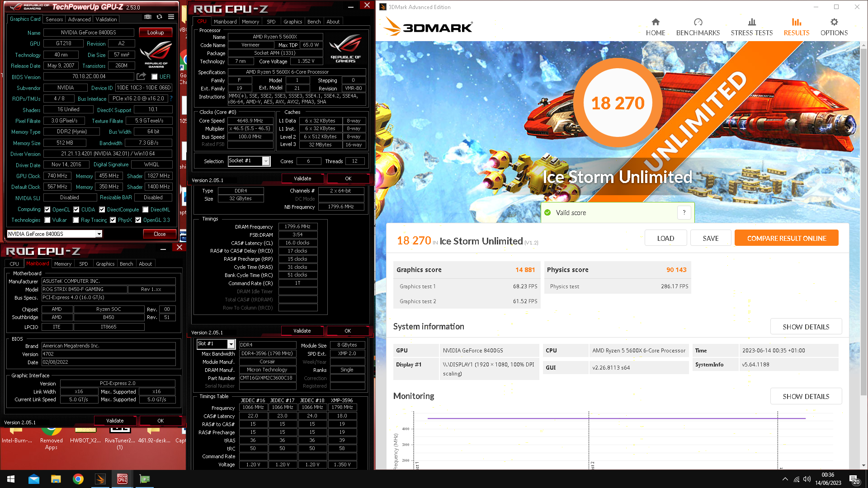Click the GPU-Z graphics card taskbar icon

click(144, 479)
